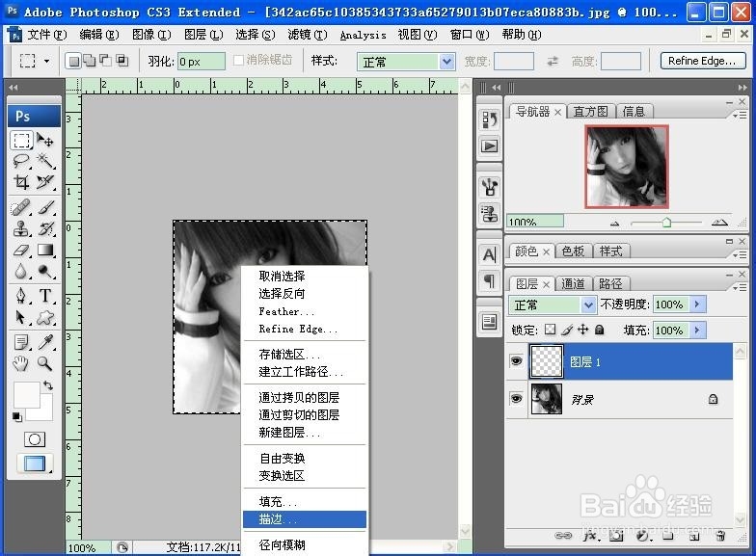Open the Fill slider arrow

pyautogui.click(x=696, y=330)
